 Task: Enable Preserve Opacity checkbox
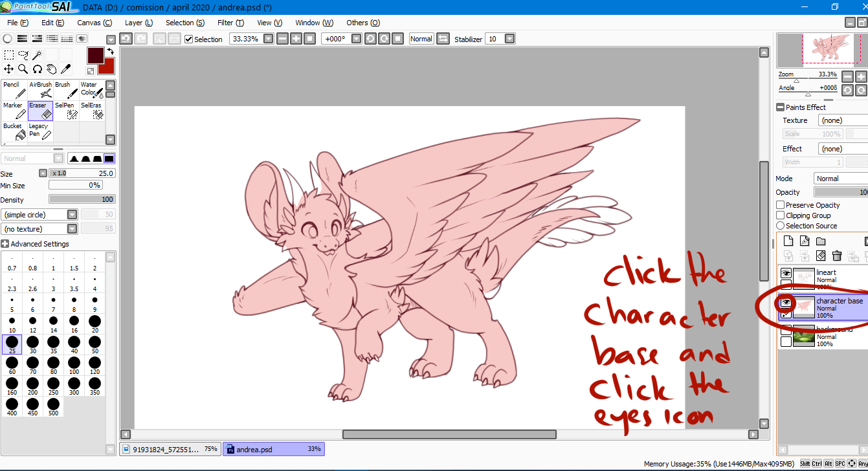(780, 205)
